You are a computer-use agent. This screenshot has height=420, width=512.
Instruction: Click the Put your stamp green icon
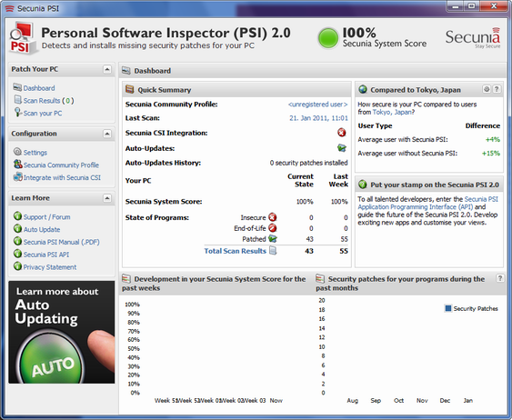coord(363,184)
